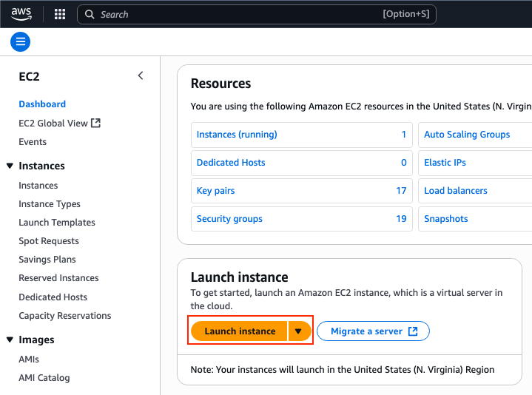The height and width of the screenshot is (395, 532).
Task: Open Instances under the Instances section
Action: click(x=38, y=186)
